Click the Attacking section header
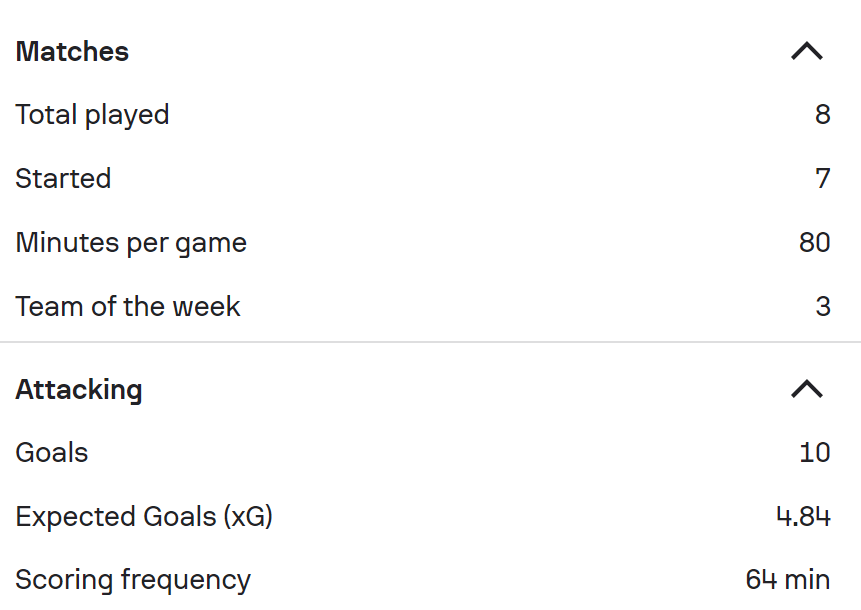The height and width of the screenshot is (610, 861). [79, 389]
